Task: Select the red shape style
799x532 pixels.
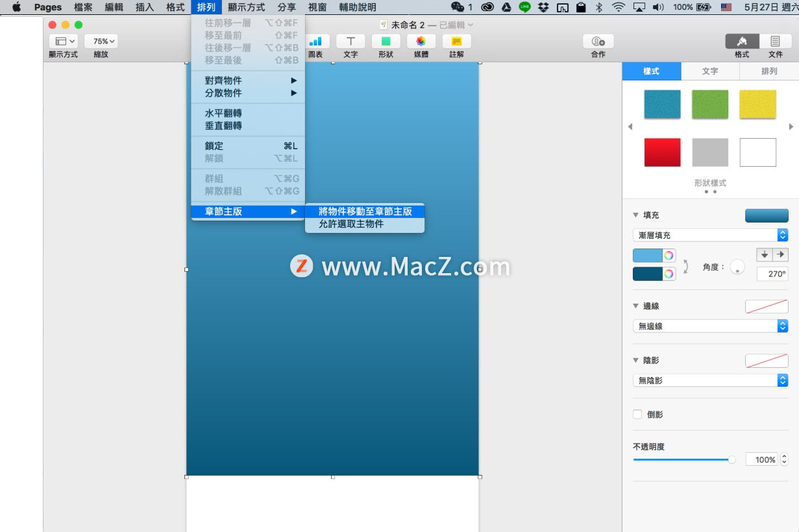Action: (x=662, y=152)
